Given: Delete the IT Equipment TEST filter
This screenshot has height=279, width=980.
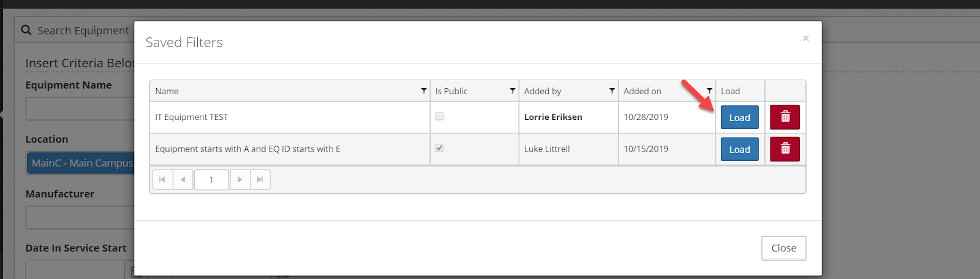Looking at the screenshot, I should pos(785,117).
